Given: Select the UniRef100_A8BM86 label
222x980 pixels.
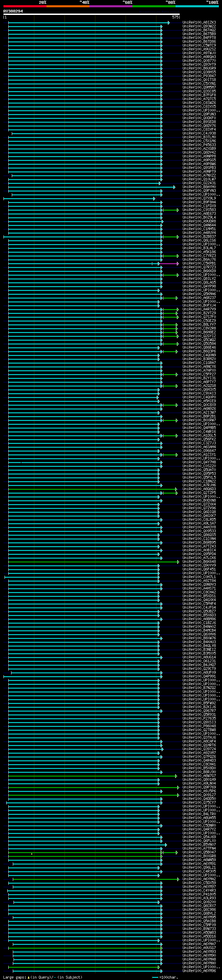Looking at the screenshot, I should pos(199,619).
